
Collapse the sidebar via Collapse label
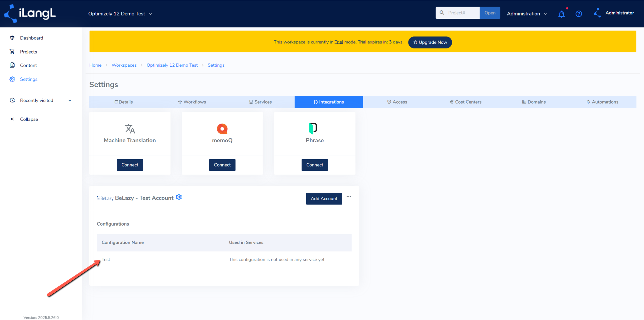click(29, 119)
